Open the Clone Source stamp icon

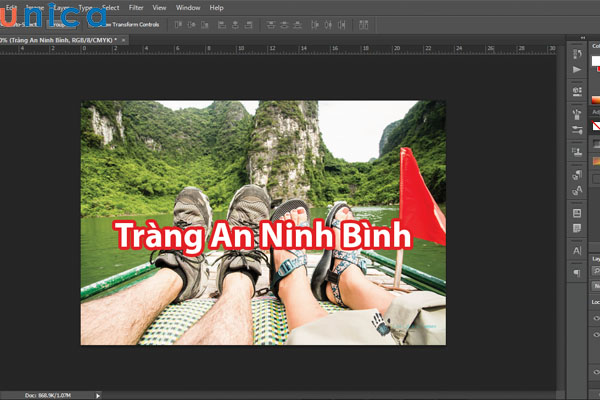(x=577, y=152)
